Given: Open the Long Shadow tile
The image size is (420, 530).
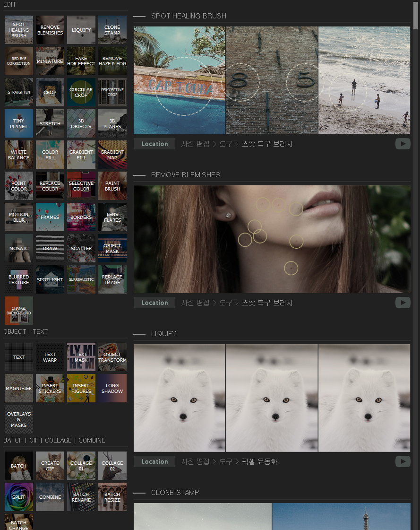Looking at the screenshot, I should [x=112, y=388].
